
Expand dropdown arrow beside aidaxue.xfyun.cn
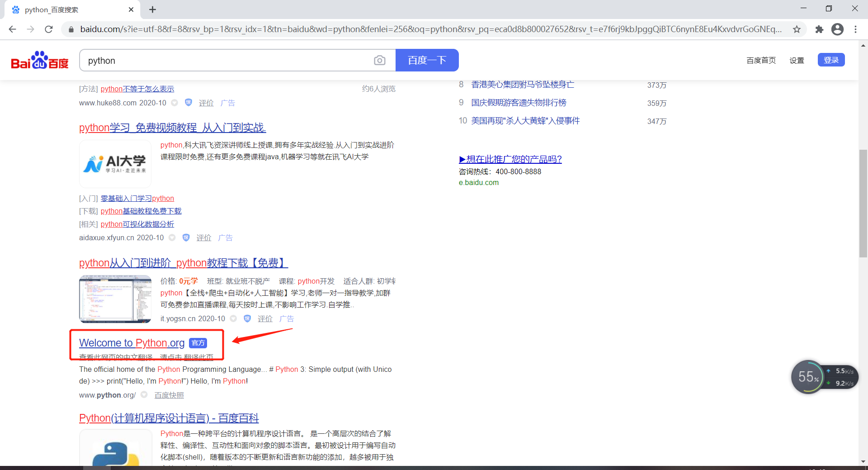tap(172, 237)
